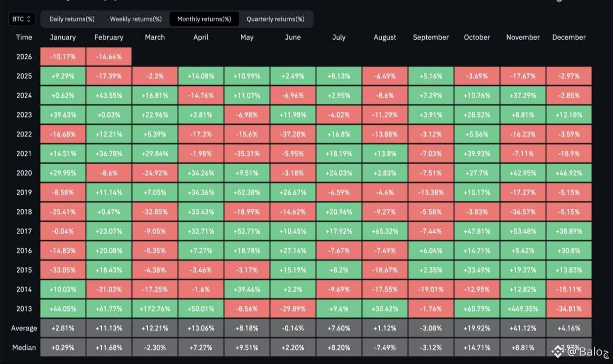Select the 2016 row label
Image resolution: width=613 pixels, height=364 pixels.
click(x=24, y=250)
